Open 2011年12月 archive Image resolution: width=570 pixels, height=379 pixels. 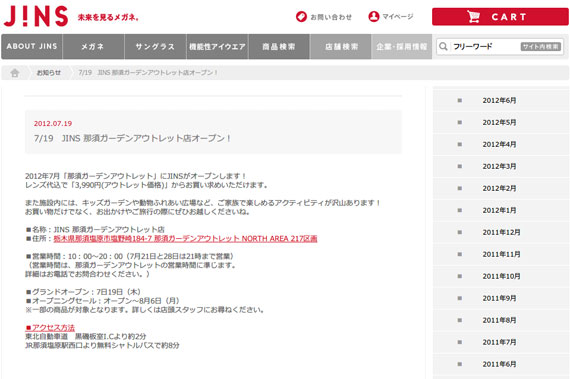click(x=501, y=233)
